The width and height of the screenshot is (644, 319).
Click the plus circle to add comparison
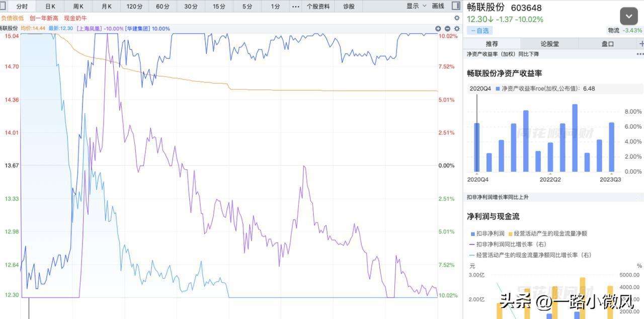click(x=438, y=29)
